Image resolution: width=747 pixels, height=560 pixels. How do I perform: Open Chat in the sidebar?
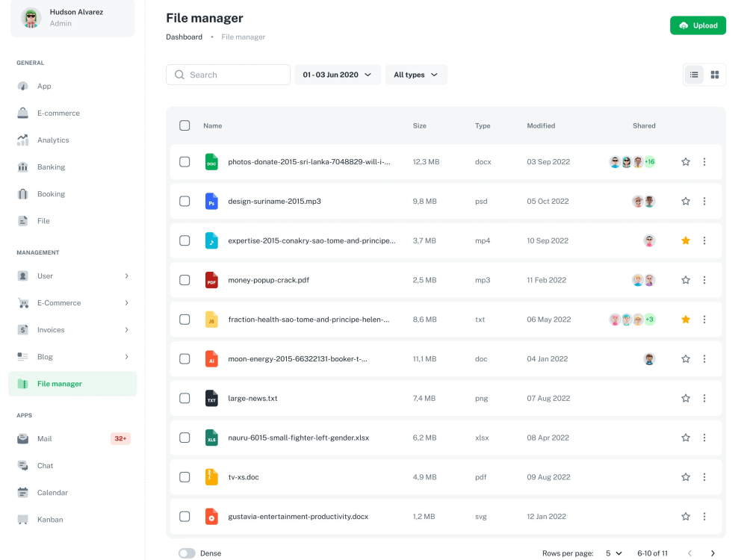[x=72, y=466]
